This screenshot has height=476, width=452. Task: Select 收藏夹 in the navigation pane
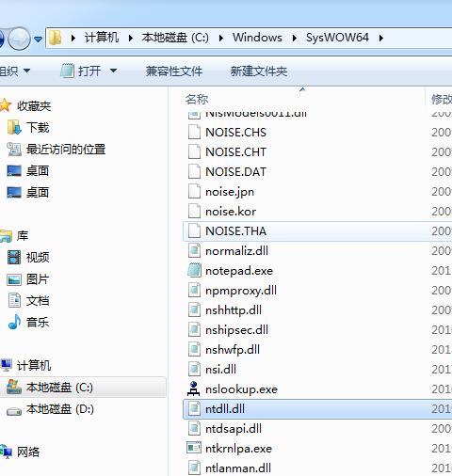pos(34,106)
